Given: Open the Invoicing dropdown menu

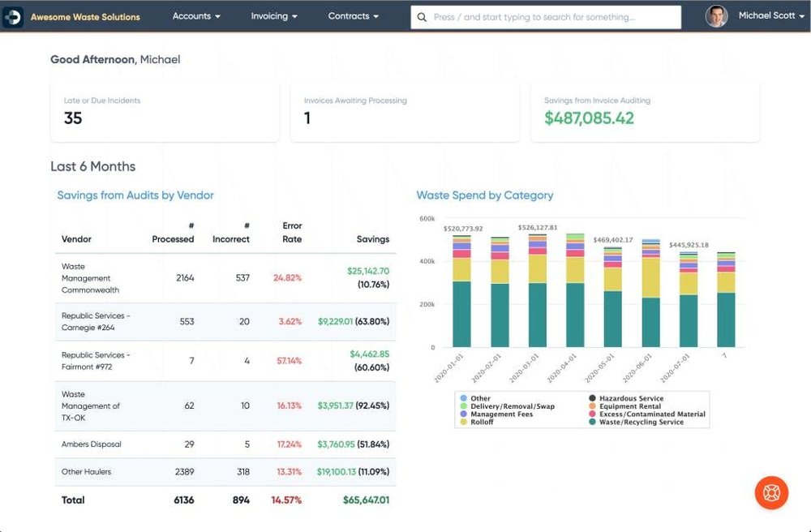Looking at the screenshot, I should coord(274,16).
